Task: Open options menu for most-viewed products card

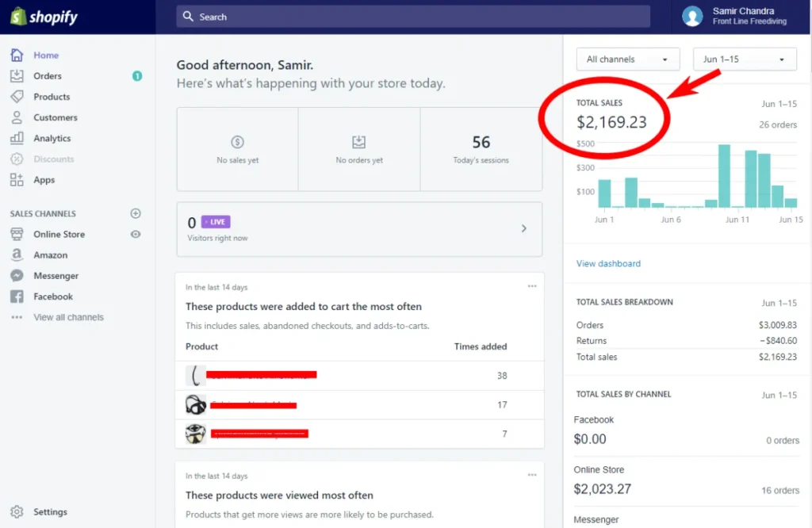Action: pyautogui.click(x=532, y=475)
